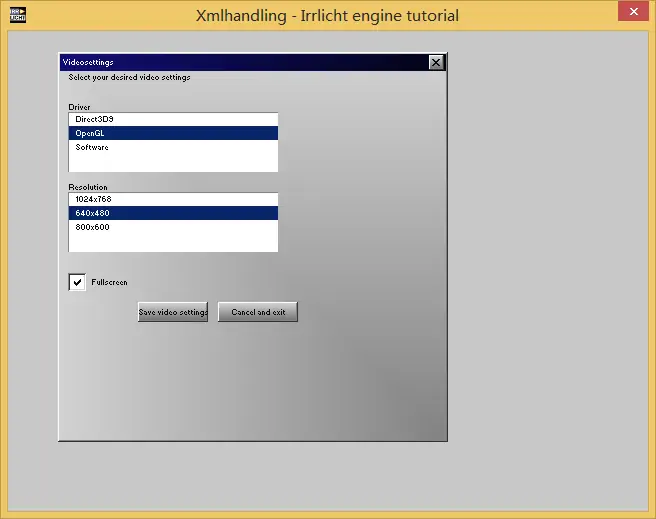Viewport: 656px width, 519px height.
Task: Click empty space in Resolution list box
Action: [x=172, y=242]
